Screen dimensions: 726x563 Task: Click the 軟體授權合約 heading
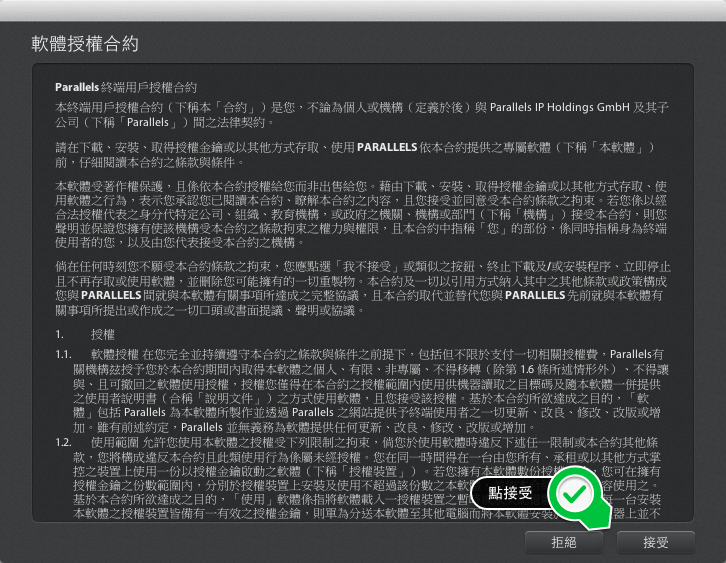click(x=85, y=44)
